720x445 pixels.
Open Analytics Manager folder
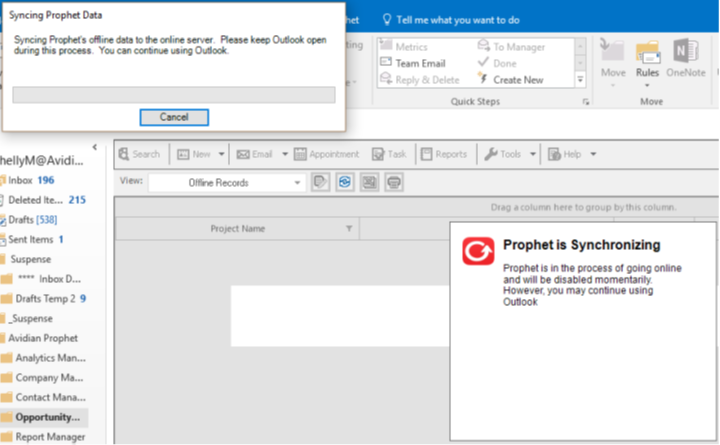click(x=44, y=358)
